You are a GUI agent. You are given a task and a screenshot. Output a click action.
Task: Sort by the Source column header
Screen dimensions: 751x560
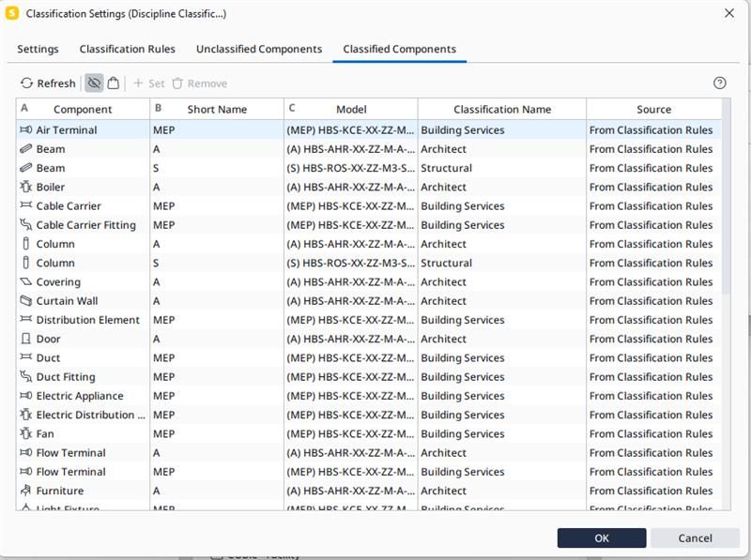click(653, 109)
